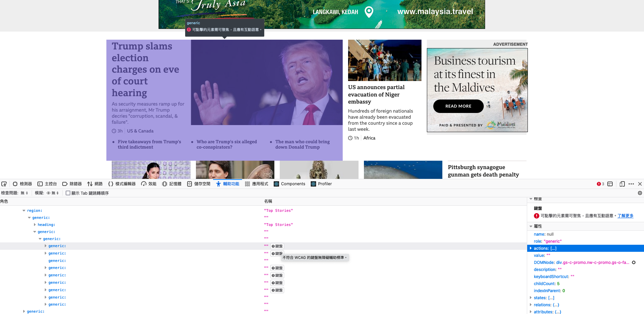
Task: Select the childCount: 5 property row
Action: tap(585, 284)
